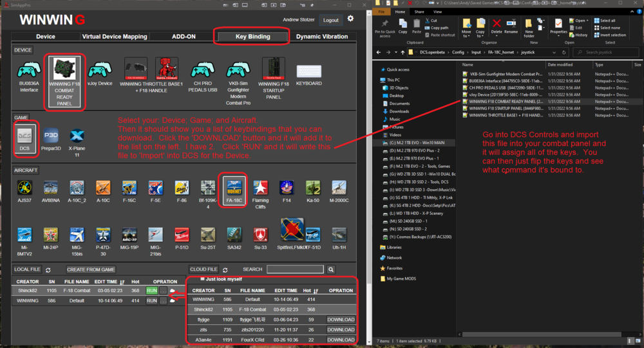Select the P-51D aircraft icon
The width and height of the screenshot is (644, 348).
tap(182, 235)
